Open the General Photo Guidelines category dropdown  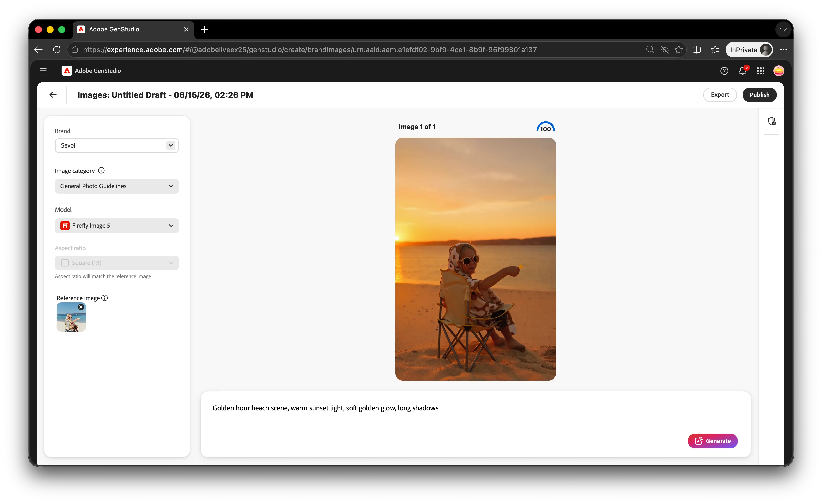click(x=117, y=186)
